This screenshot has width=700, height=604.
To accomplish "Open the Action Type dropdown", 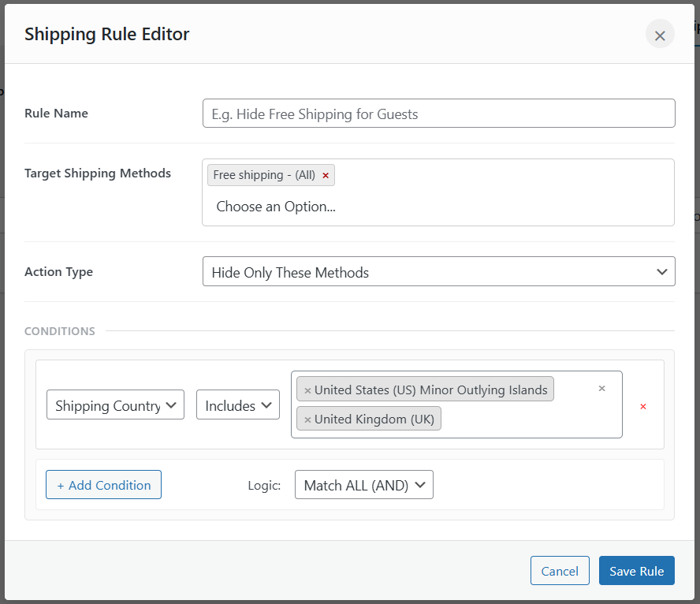I will click(438, 271).
